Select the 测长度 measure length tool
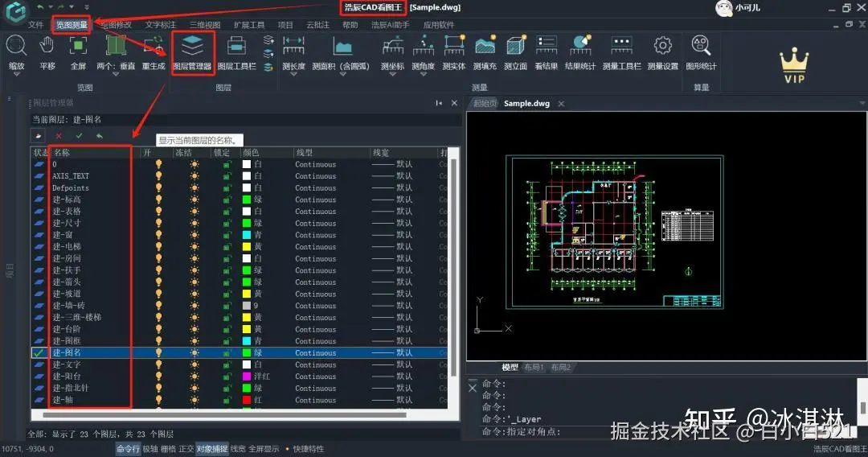The height and width of the screenshot is (457, 868). pyautogui.click(x=293, y=52)
